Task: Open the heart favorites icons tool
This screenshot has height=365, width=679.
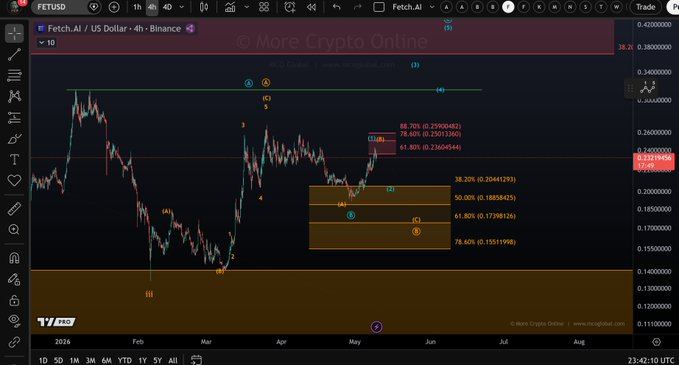Action: (14, 181)
